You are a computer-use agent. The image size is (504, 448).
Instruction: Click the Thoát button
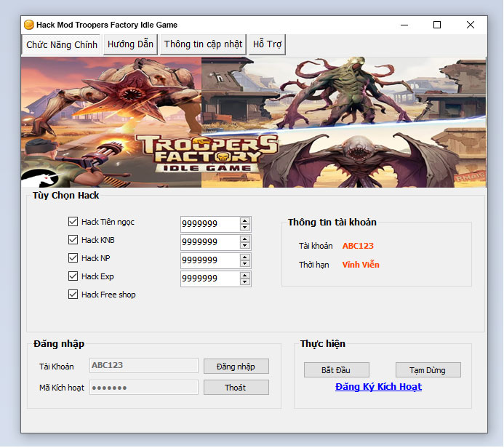[x=236, y=388]
